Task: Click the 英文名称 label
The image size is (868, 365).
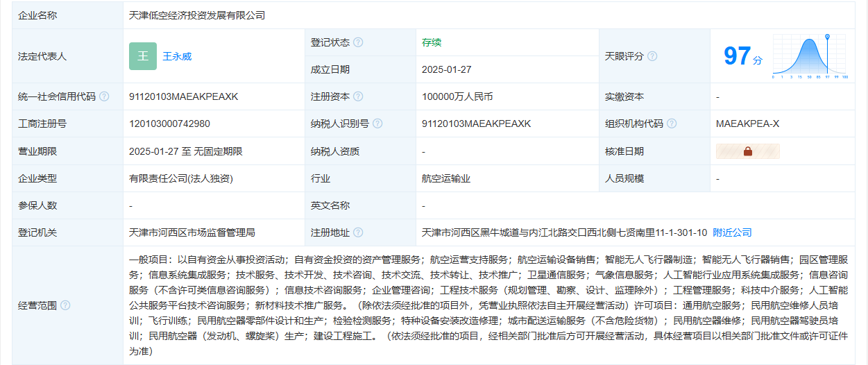Action: tap(330, 205)
